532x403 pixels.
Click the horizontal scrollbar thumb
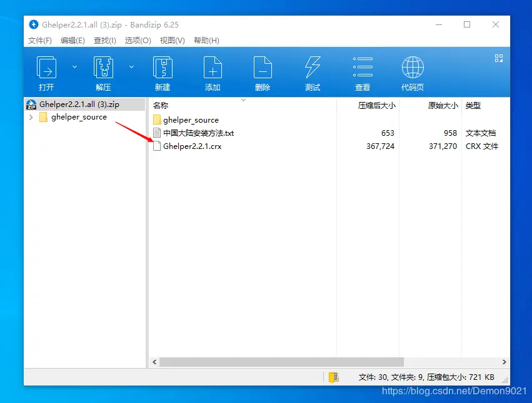pyautogui.click(x=281, y=362)
